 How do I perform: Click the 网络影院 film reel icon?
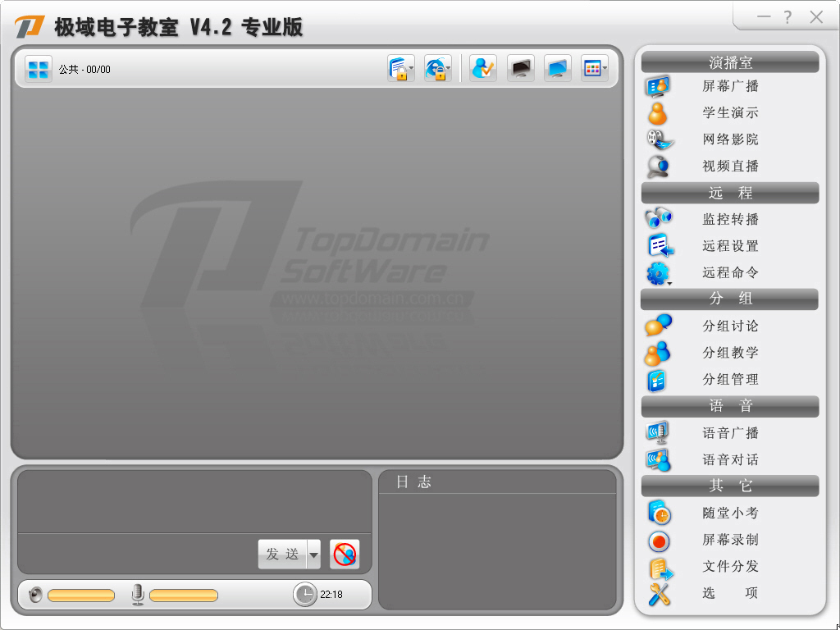pos(660,139)
